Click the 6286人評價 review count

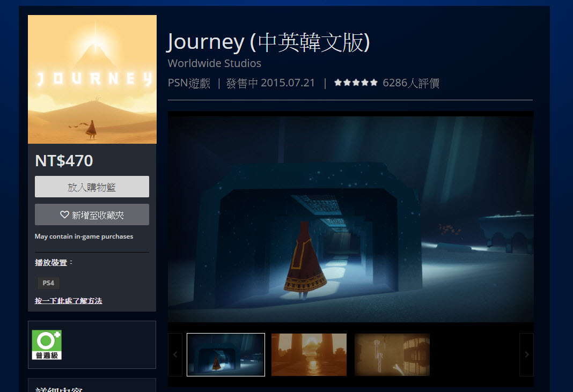pyautogui.click(x=411, y=83)
